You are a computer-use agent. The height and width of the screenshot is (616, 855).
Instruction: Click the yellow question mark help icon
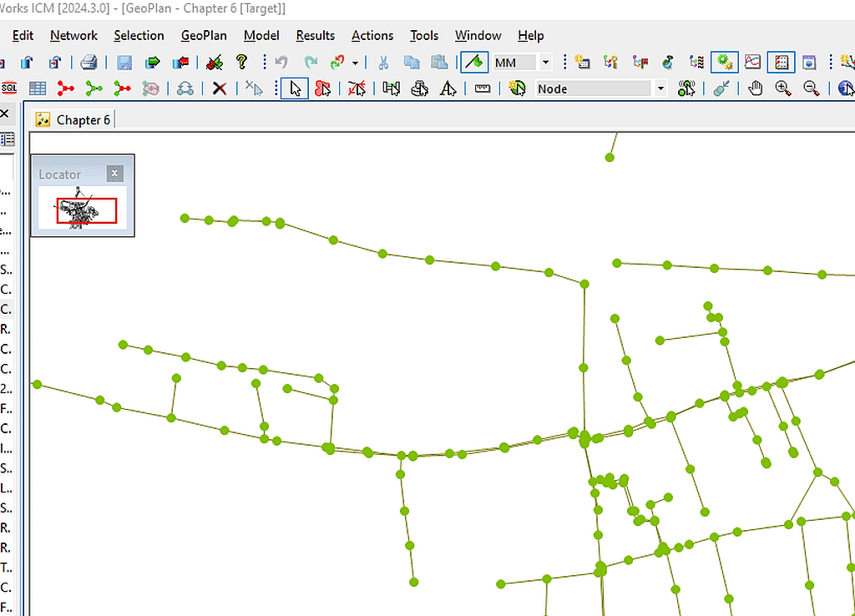pos(241,62)
